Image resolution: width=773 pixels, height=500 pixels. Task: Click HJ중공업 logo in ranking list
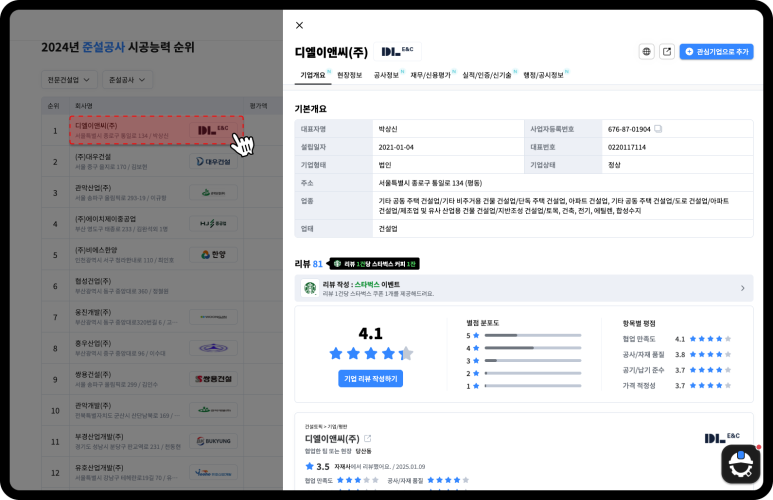coord(213,223)
